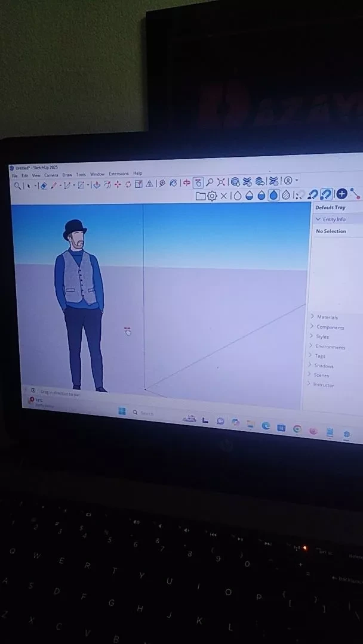Screen dimensions: 363x644
Task: Collapse the Entity Info panel
Action: coord(318,219)
